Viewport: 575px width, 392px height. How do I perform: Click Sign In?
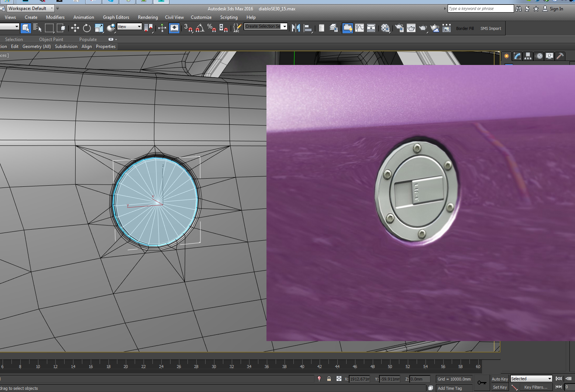point(556,9)
